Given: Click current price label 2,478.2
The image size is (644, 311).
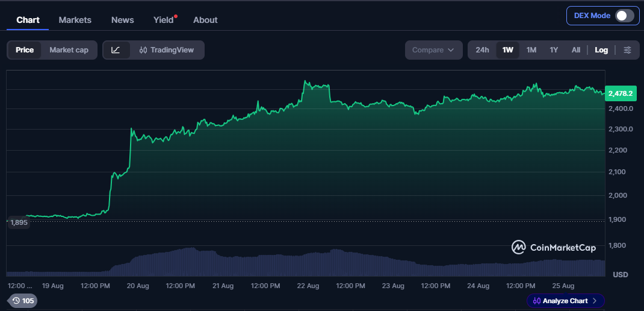Looking at the screenshot, I should click(620, 93).
